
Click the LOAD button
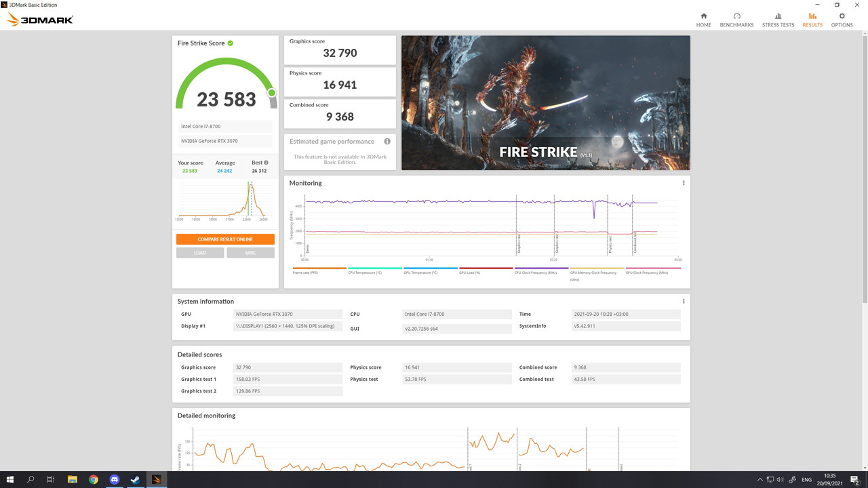[x=200, y=253]
